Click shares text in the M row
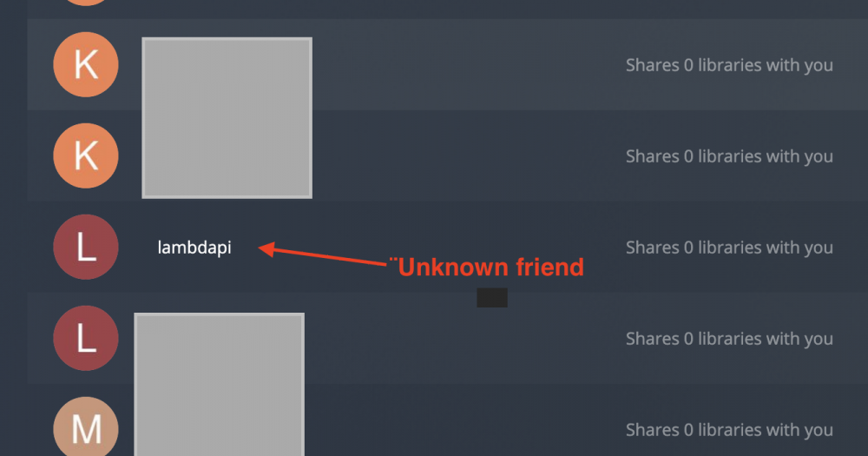Viewport: 868px width, 456px height. 729,430
